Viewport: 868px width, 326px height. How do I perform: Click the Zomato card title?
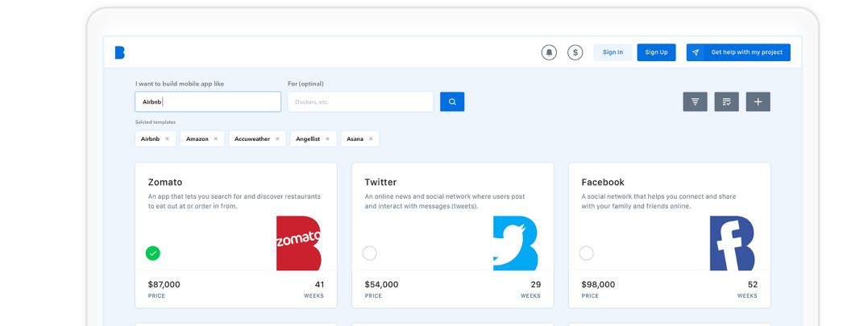pos(165,183)
